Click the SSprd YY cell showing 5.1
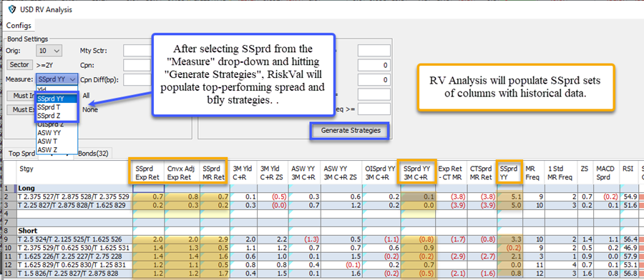 pyautogui.click(x=509, y=196)
